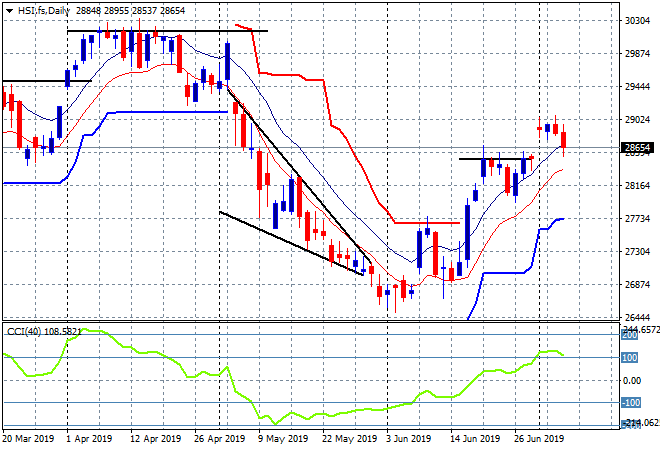Click the CCI level label 100
Screen dimensions: 660x450
(x=630, y=358)
